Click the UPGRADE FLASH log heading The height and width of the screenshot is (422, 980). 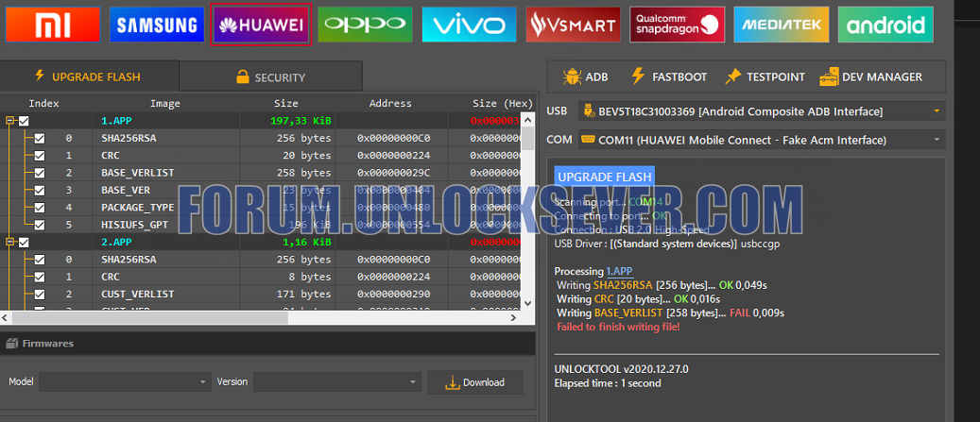[x=604, y=177]
